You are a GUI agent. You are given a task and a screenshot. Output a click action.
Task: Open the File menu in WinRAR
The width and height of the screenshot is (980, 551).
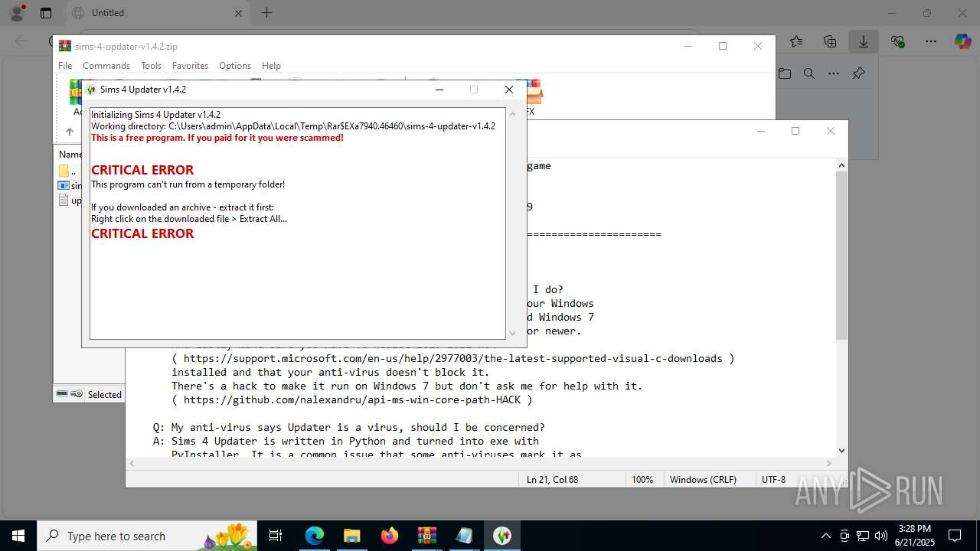(65, 66)
